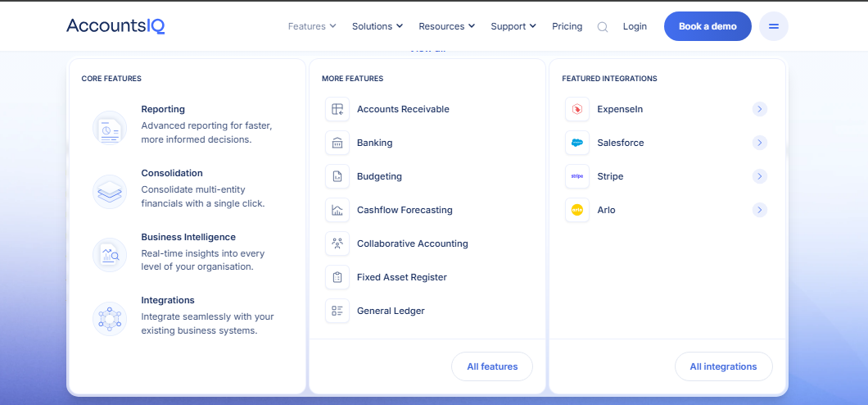Click the General Ledger list icon
This screenshot has height=405, width=868.
(x=337, y=311)
